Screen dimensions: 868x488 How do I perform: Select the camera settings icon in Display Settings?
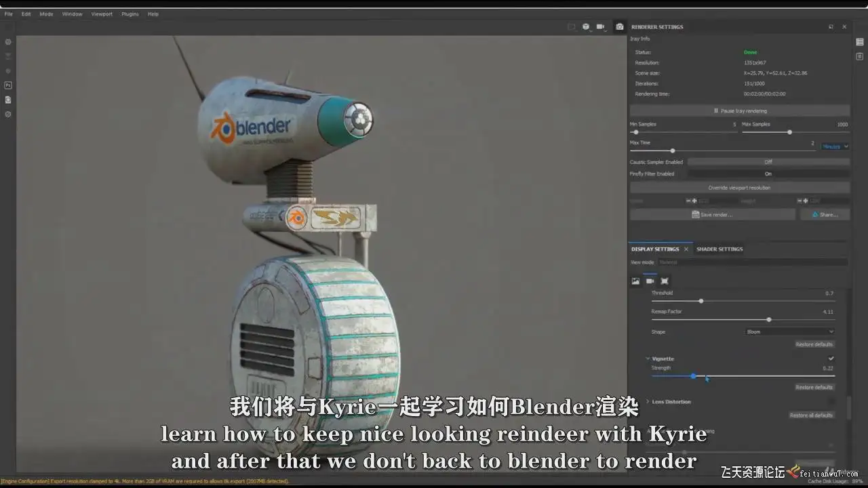tap(650, 281)
